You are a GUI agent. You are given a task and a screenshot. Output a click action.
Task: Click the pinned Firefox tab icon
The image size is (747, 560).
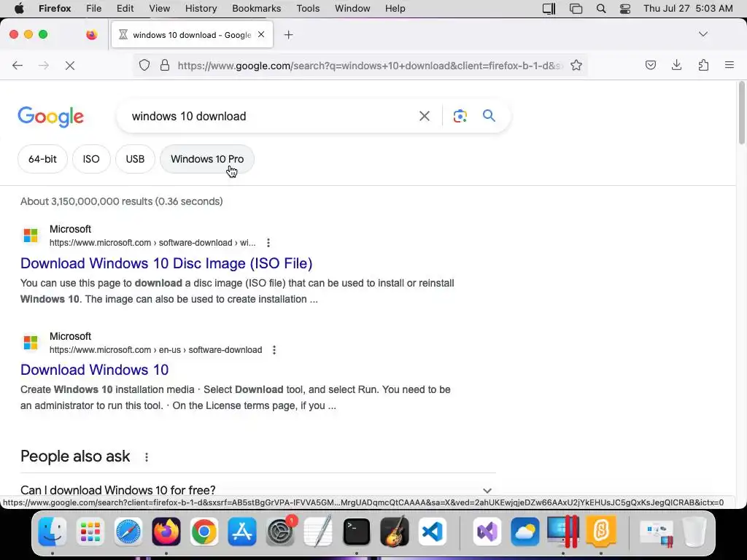coord(91,34)
